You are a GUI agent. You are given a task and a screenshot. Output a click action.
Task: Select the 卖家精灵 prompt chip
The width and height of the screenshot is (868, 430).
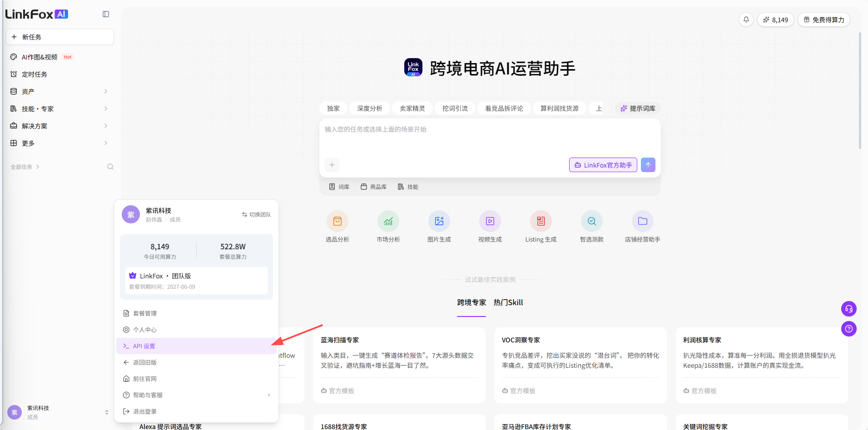[412, 108]
